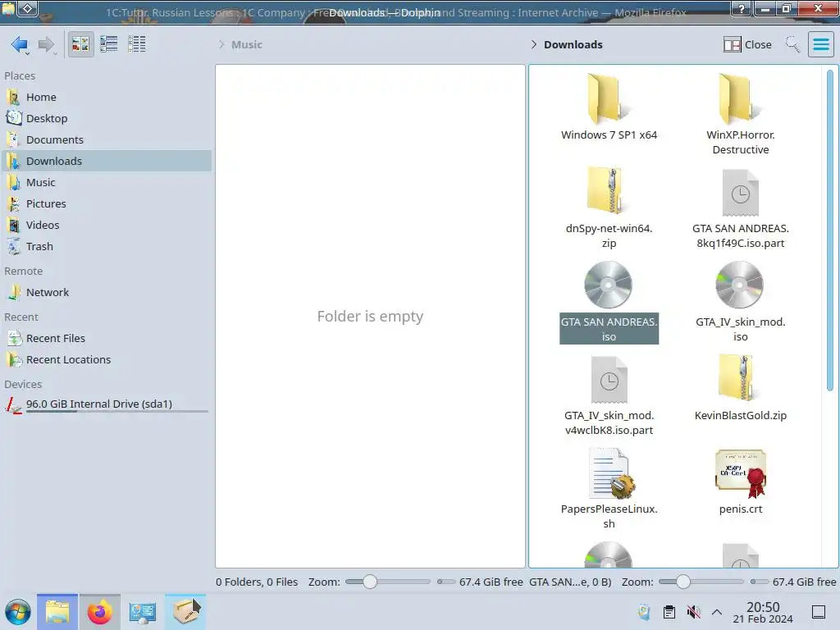Click the Dolphin file manager taskbar icon

coord(57,612)
